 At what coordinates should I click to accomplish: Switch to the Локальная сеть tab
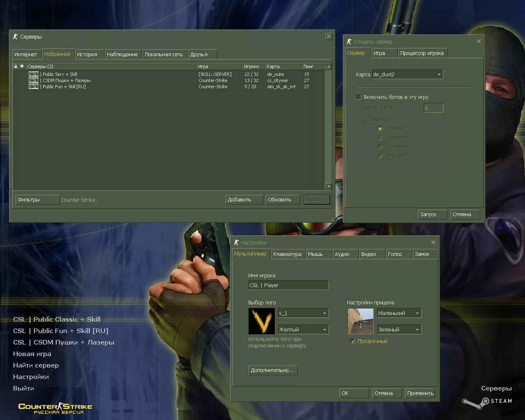pos(164,54)
